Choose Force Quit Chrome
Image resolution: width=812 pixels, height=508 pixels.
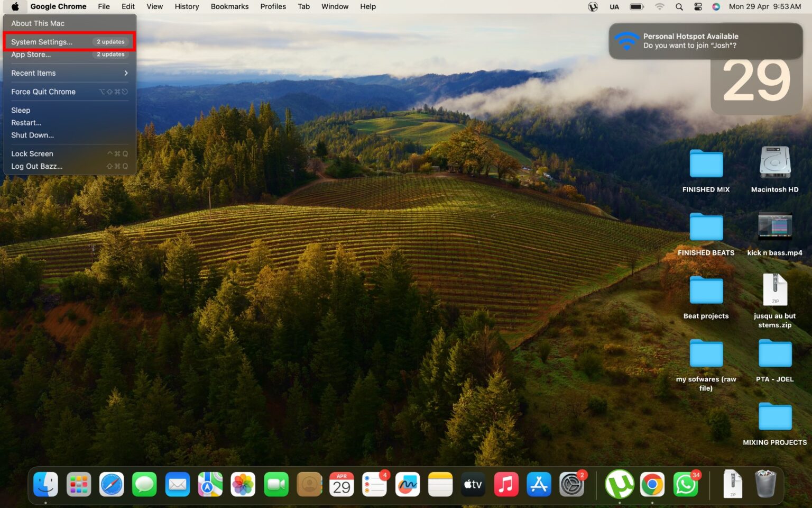tap(43, 92)
